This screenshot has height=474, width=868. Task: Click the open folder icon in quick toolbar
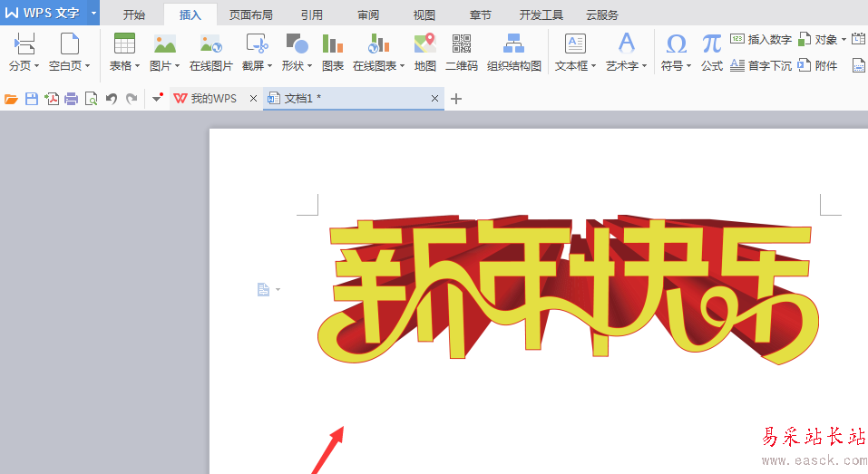pyautogui.click(x=11, y=99)
